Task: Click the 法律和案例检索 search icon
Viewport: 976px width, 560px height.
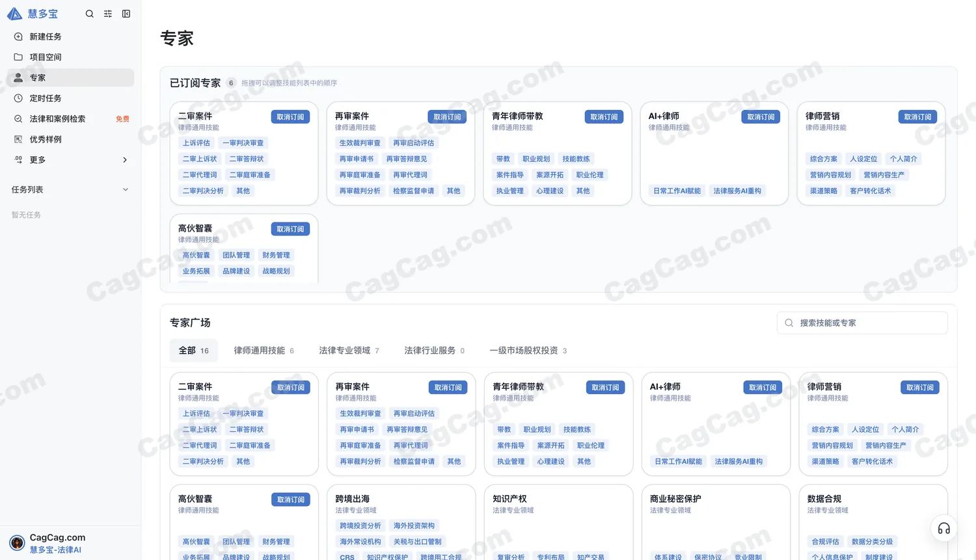Action: [18, 119]
